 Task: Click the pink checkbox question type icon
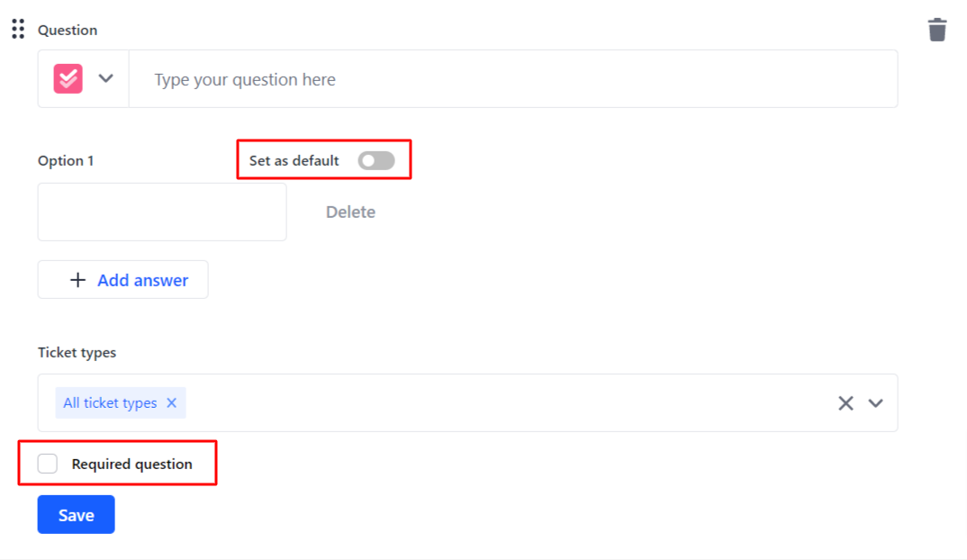click(68, 78)
